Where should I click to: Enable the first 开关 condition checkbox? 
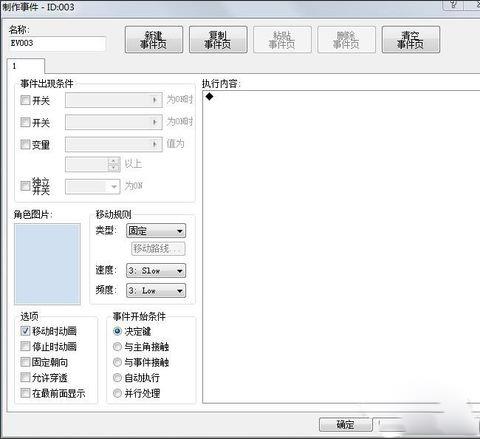click(25, 100)
